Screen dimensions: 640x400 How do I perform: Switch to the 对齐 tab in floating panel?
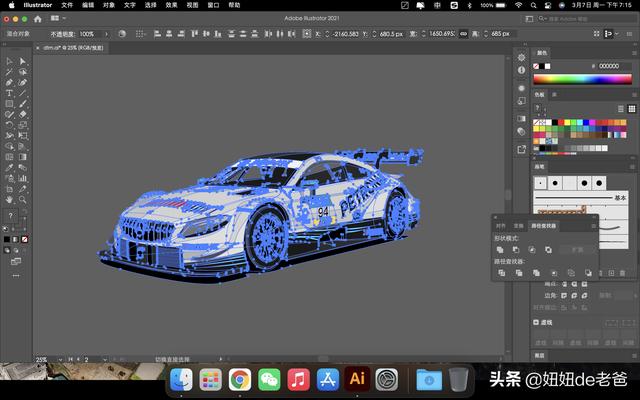tap(501, 226)
